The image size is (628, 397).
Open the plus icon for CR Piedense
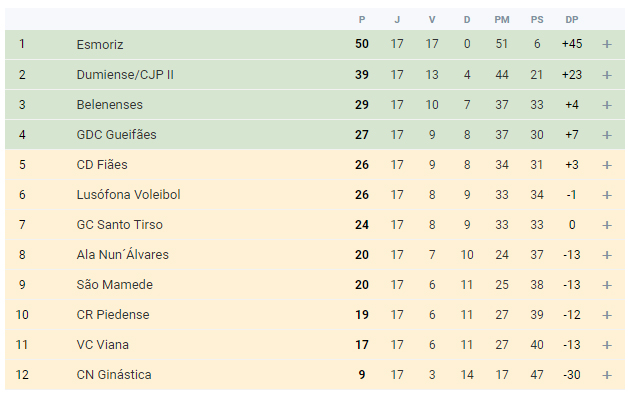pos(607,315)
